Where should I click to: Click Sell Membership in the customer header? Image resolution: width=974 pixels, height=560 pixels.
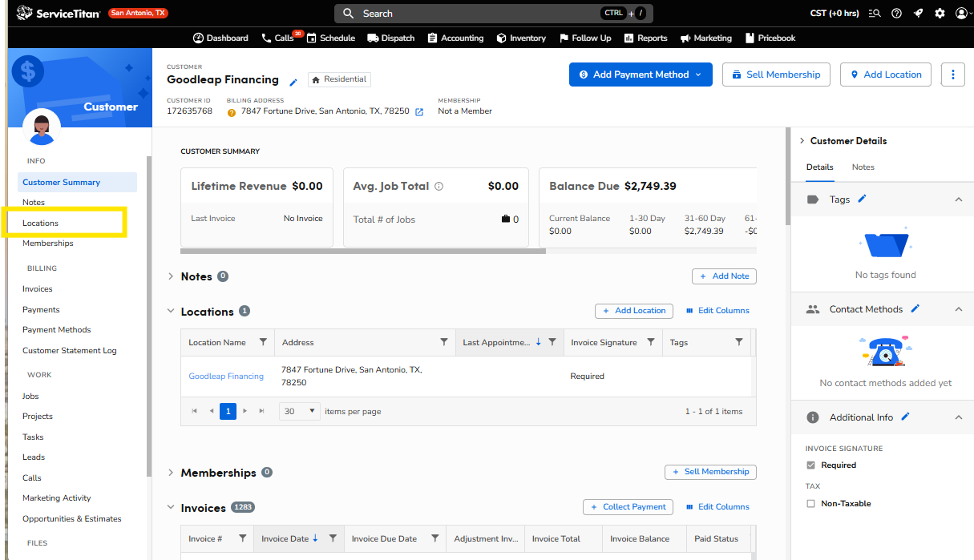coord(776,75)
